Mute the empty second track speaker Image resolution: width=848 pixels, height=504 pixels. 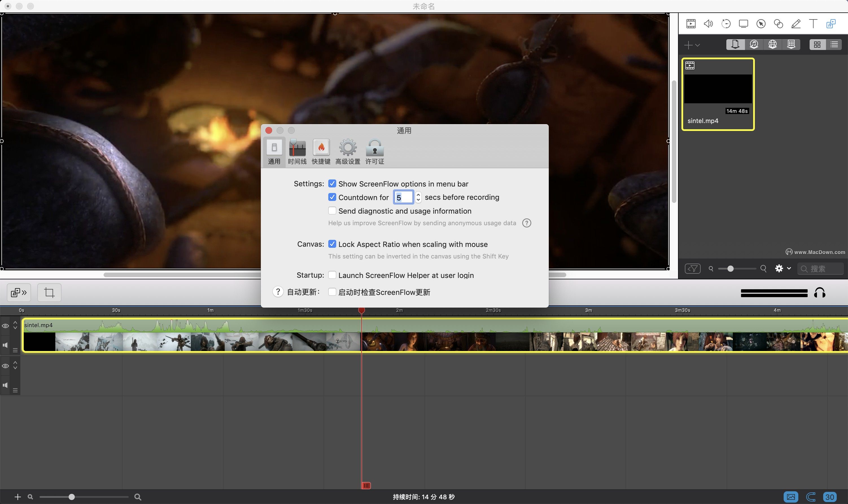[x=5, y=385]
